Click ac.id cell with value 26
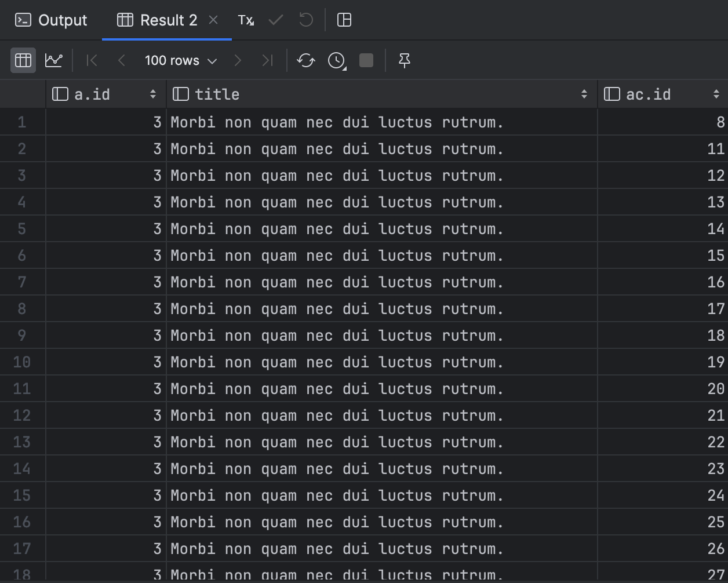This screenshot has height=583, width=728. [x=663, y=549]
